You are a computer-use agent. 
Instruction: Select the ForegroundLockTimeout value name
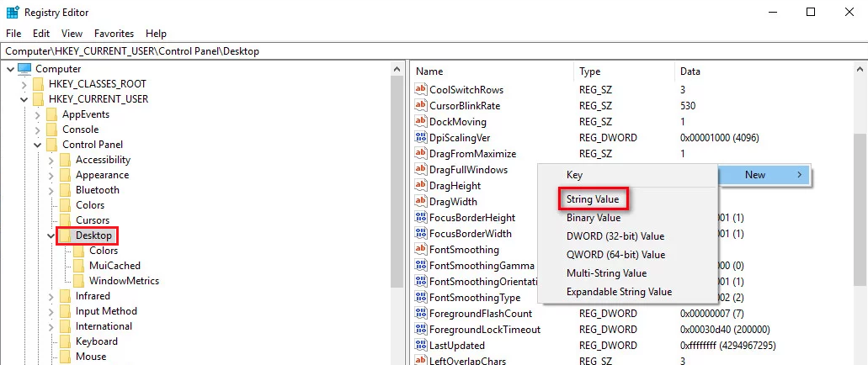click(485, 330)
